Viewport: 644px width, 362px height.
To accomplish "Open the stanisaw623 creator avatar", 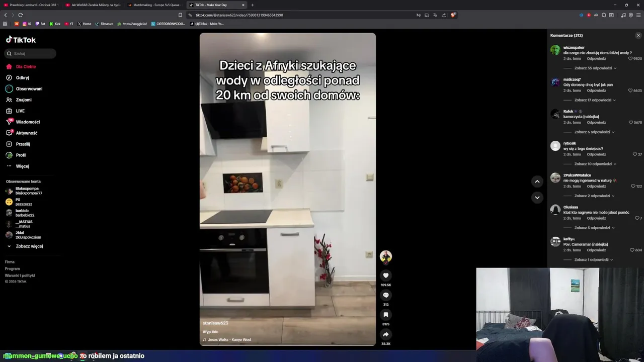I will tap(386, 256).
